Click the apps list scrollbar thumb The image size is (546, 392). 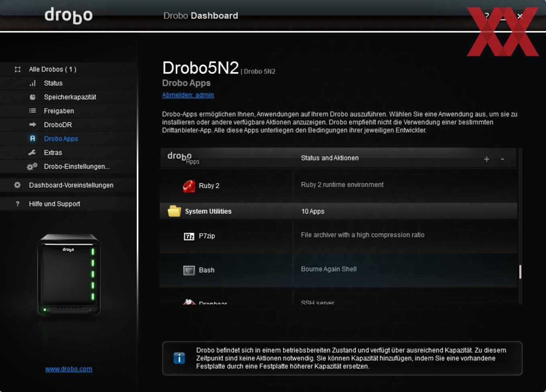[520, 272]
